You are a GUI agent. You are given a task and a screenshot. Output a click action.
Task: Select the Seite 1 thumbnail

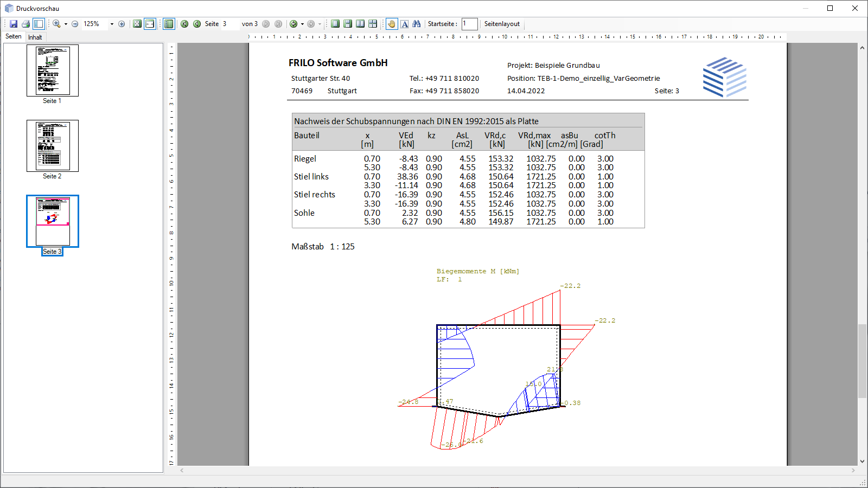coord(53,70)
